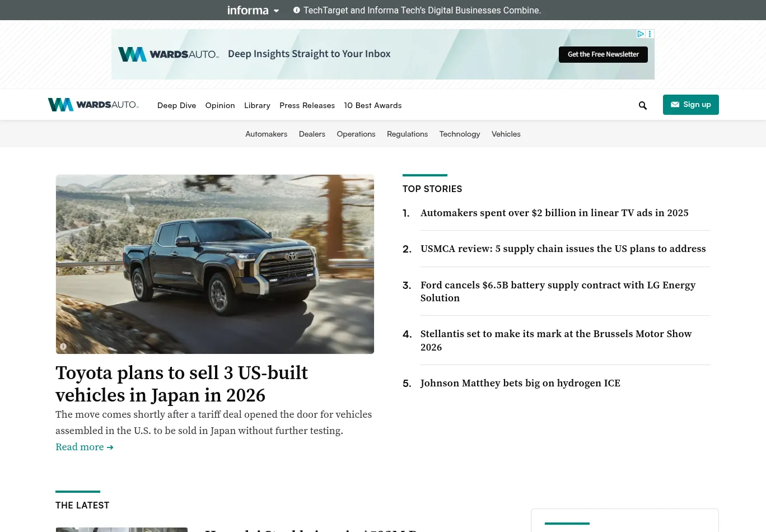Screen dimensions: 766x532
Task: Open the AdChoices icon on banner
Action: tap(641, 34)
